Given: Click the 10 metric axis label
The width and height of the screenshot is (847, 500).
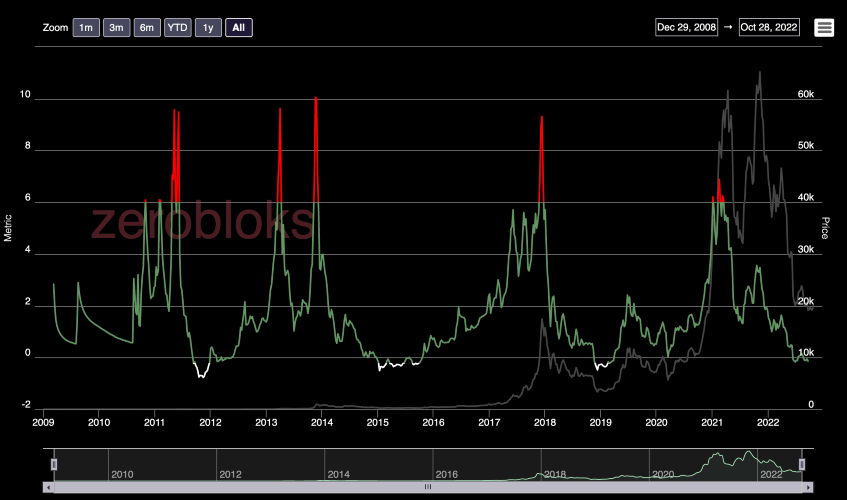Looking at the screenshot, I should tap(25, 94).
